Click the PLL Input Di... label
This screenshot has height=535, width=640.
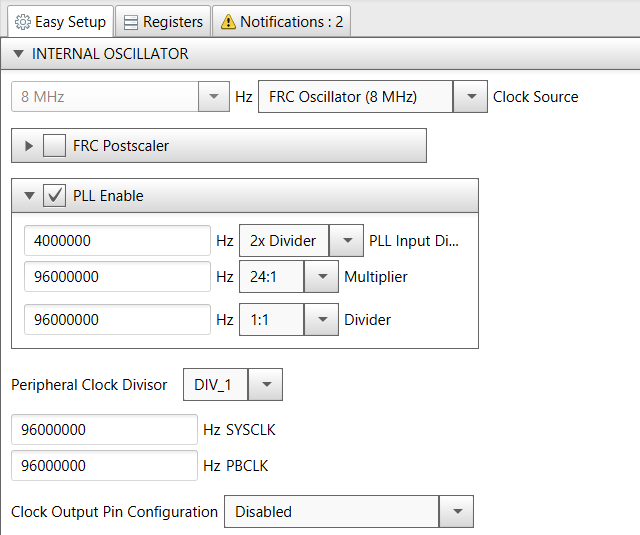[x=414, y=241]
